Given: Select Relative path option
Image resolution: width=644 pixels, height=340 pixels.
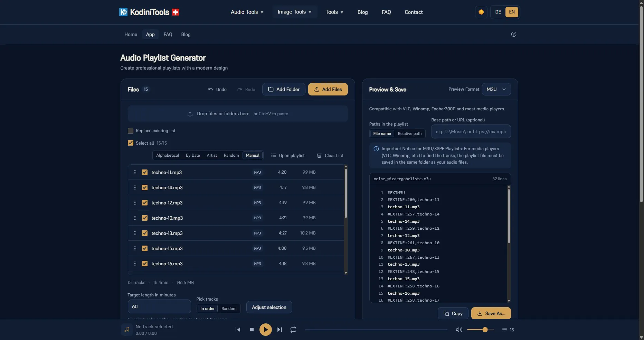Looking at the screenshot, I should 409,134.
